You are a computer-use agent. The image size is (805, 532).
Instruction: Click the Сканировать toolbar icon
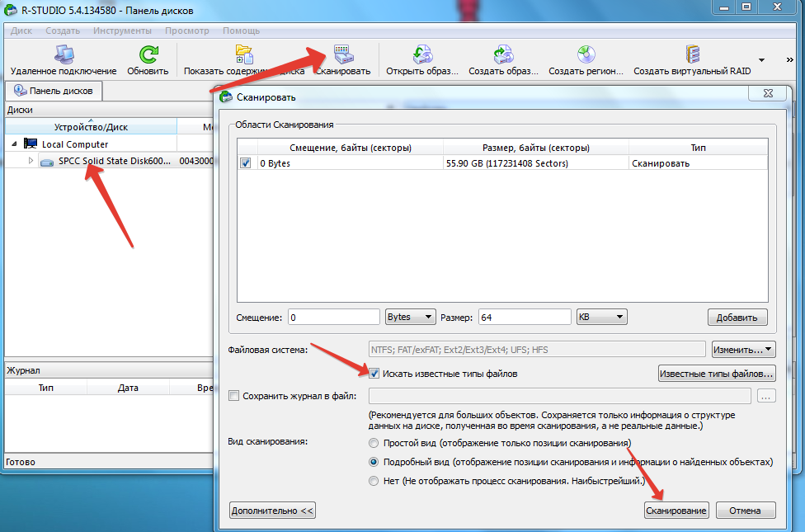click(343, 54)
